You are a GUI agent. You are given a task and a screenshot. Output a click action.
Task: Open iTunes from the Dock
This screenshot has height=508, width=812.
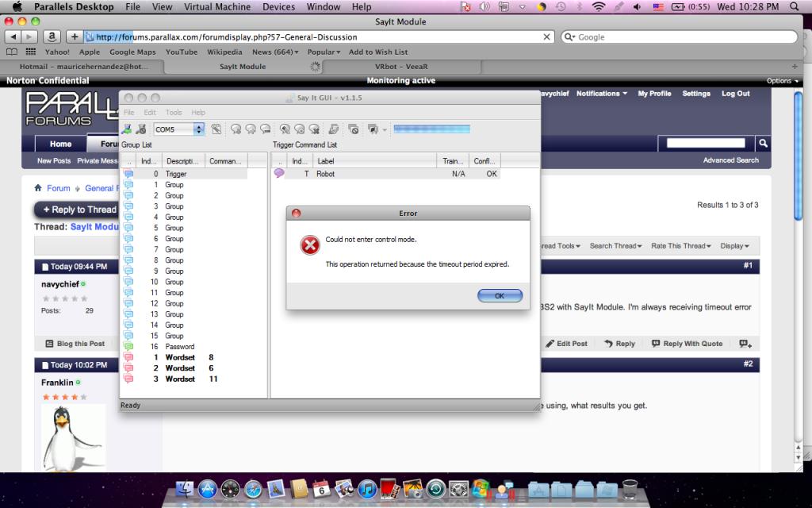[367, 489]
